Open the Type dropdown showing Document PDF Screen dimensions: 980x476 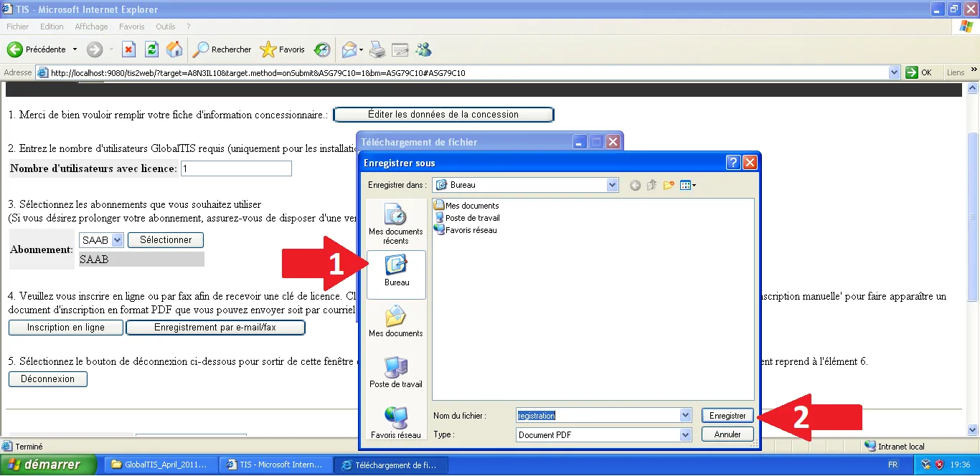[685, 434]
